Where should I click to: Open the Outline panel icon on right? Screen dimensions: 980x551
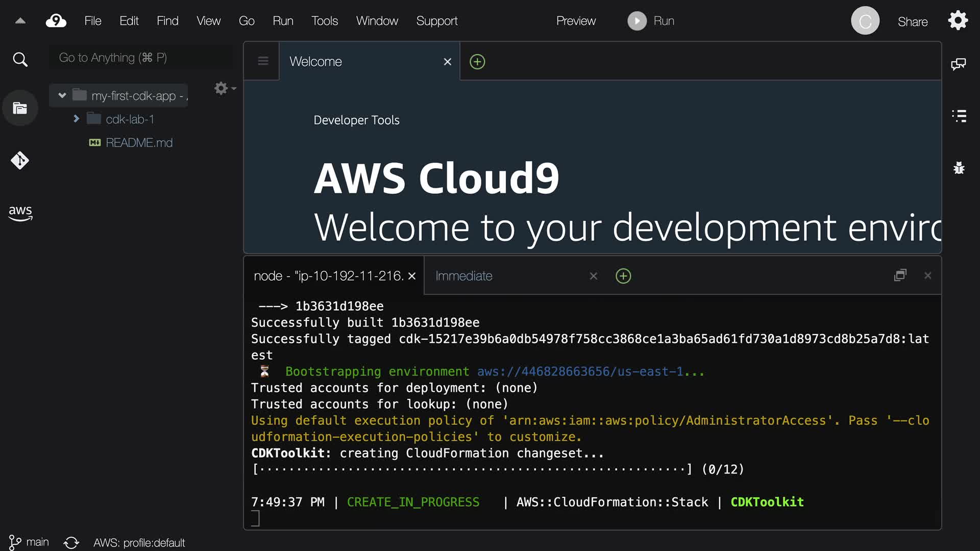pyautogui.click(x=959, y=116)
